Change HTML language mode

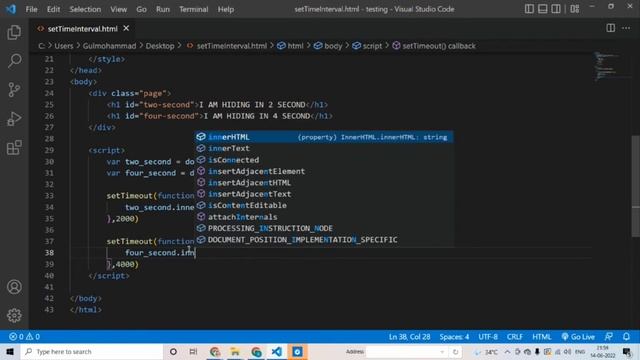(542, 337)
